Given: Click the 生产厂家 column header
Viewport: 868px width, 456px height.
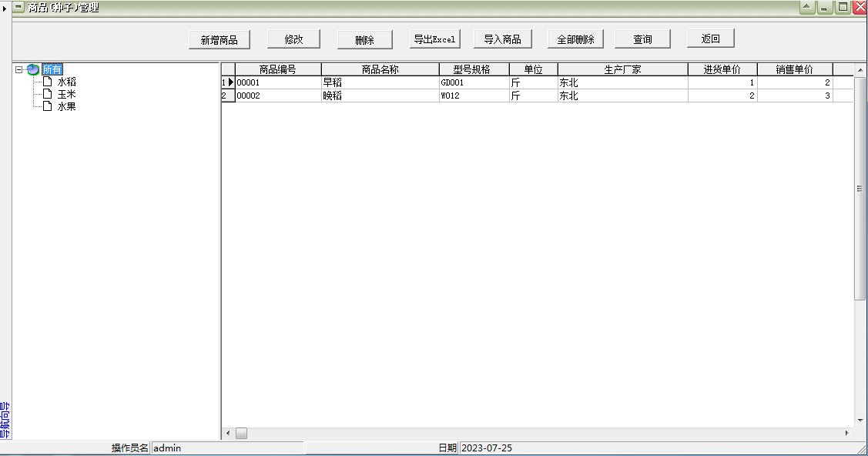Looking at the screenshot, I should coord(623,69).
